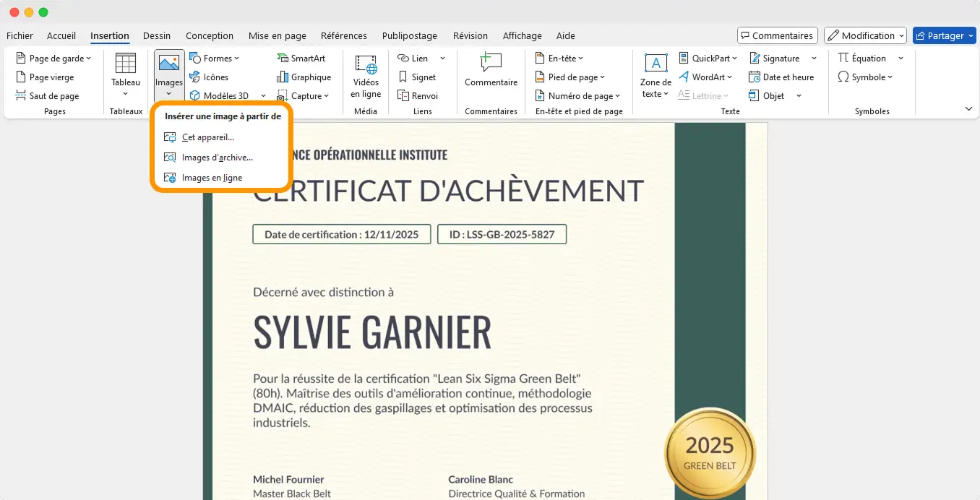This screenshot has height=500, width=980.
Task: Open the Images insert button
Action: (x=169, y=74)
